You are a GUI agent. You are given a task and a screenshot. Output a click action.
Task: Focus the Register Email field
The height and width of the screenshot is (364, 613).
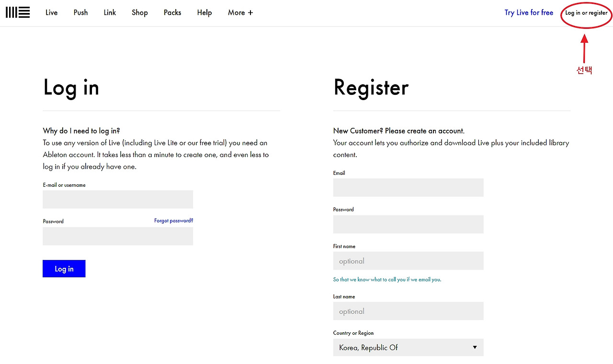tap(408, 187)
